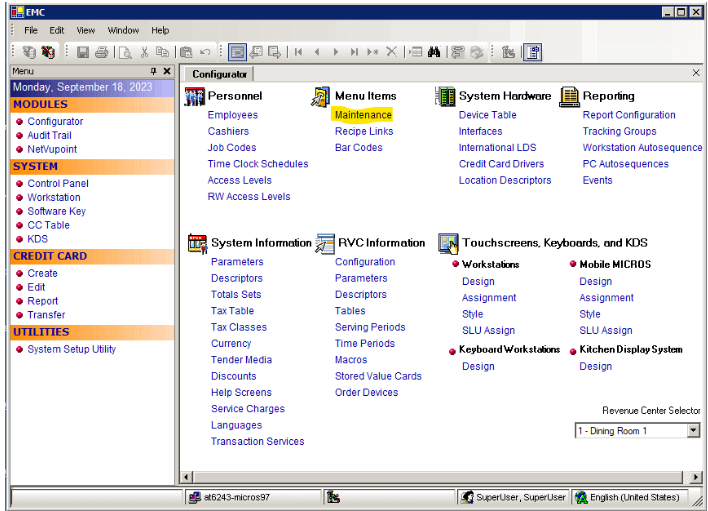The height and width of the screenshot is (511, 708).
Task: Open the Window menu
Action: coord(123,31)
